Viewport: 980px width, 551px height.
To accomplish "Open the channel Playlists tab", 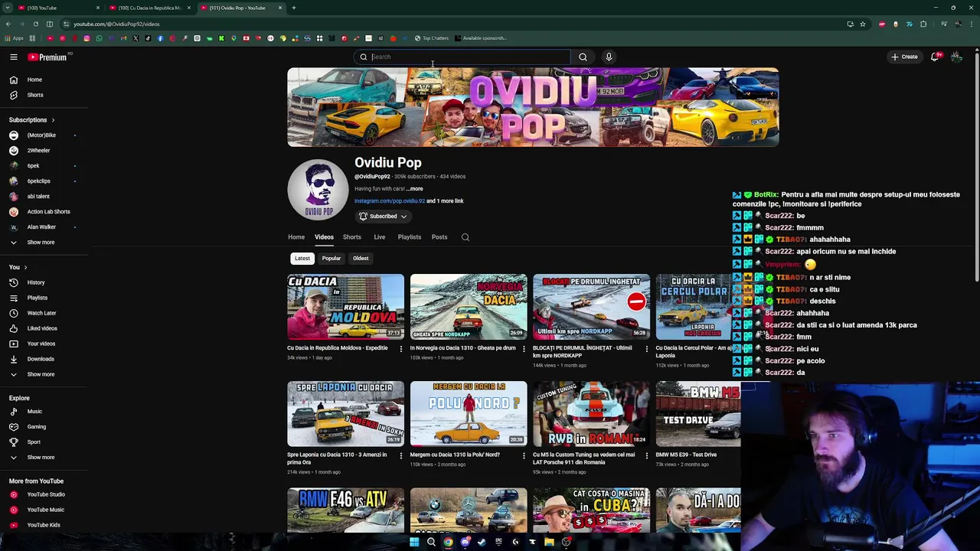I will click(x=409, y=237).
